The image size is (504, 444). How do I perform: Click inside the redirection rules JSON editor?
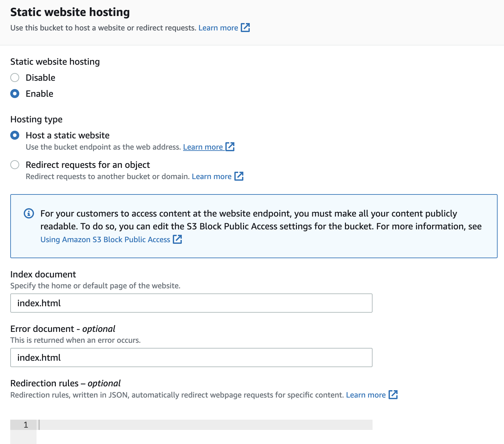(205, 424)
